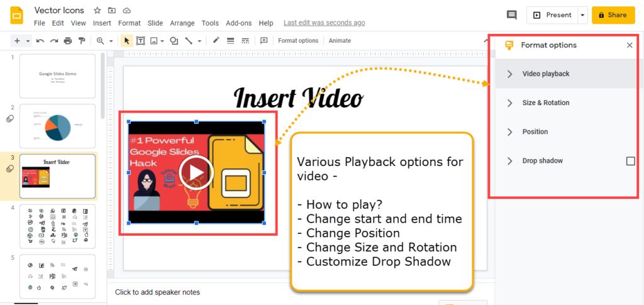Open the Present options dropdown arrow

[x=582, y=15]
